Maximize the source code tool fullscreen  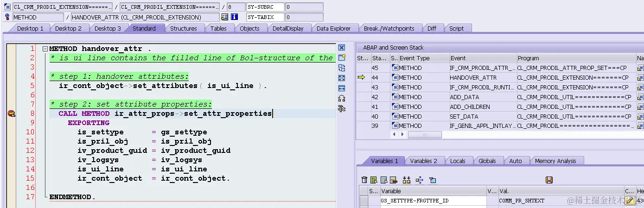coord(342,78)
